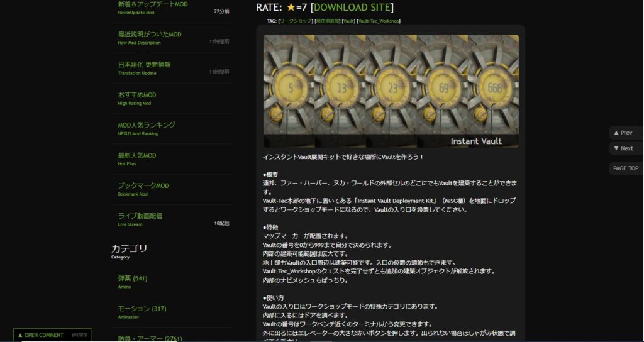
Task: Select the 弾薬 (541) Ammo category
Action: coord(173,282)
